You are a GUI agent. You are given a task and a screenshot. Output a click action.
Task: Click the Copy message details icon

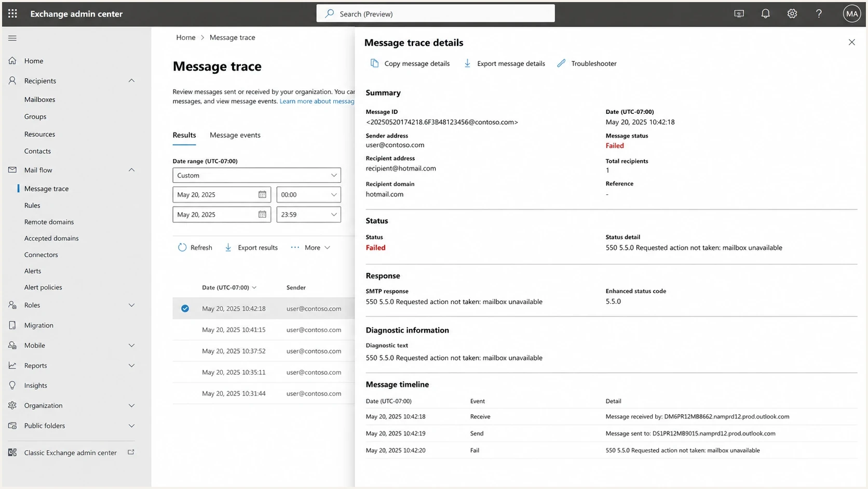(374, 63)
